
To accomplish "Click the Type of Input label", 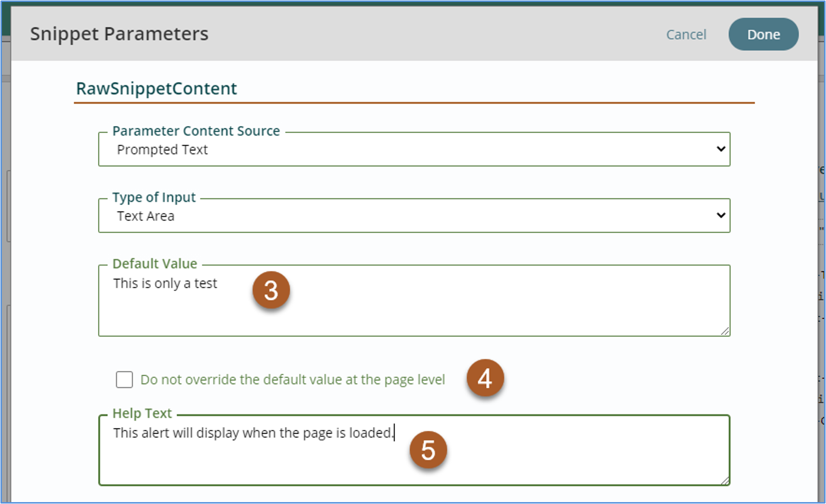I will (154, 197).
